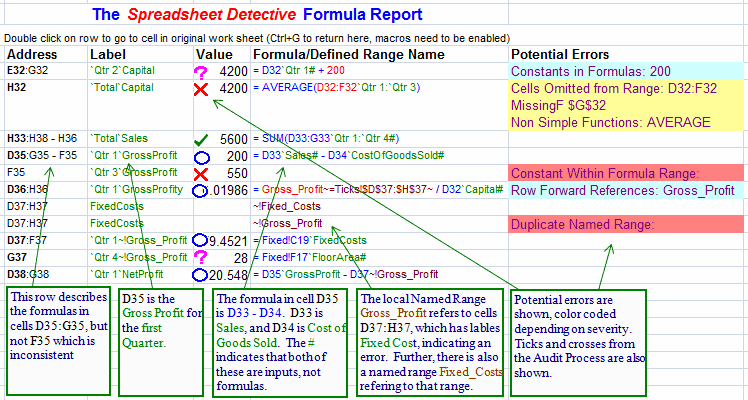Click the = Fixed!F17`FloorArea# formula
Viewport: 748px width, 400px height.
310,257
